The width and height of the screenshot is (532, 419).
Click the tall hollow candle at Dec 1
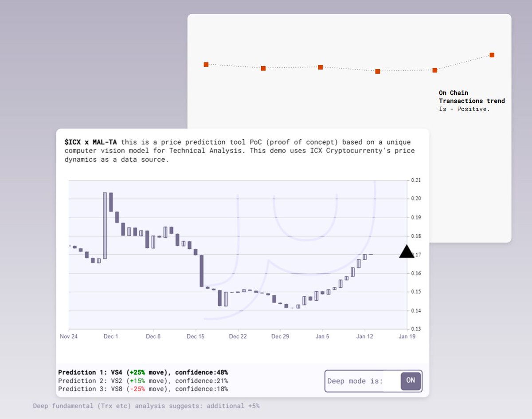pyautogui.click(x=105, y=226)
